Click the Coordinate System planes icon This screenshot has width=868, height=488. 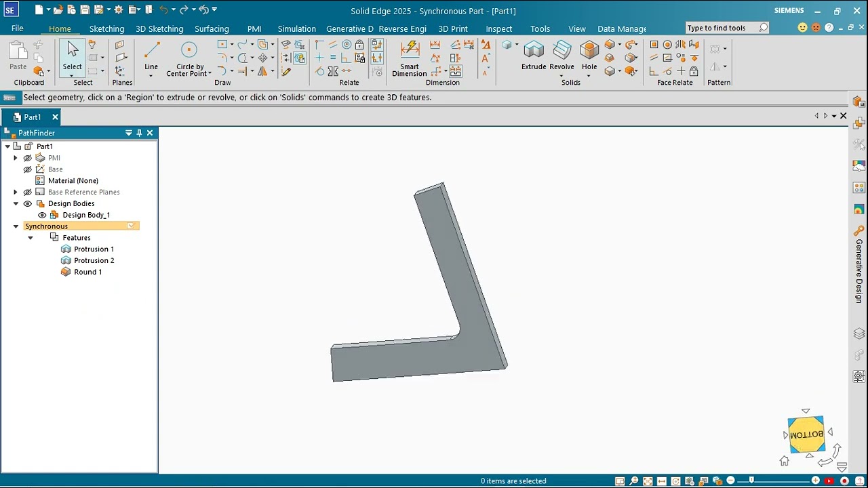pos(120,70)
